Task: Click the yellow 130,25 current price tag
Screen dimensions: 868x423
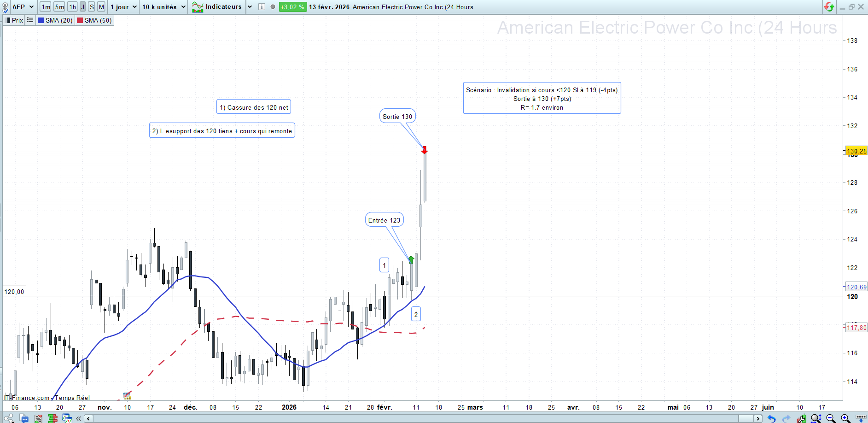Action: pyautogui.click(x=856, y=151)
